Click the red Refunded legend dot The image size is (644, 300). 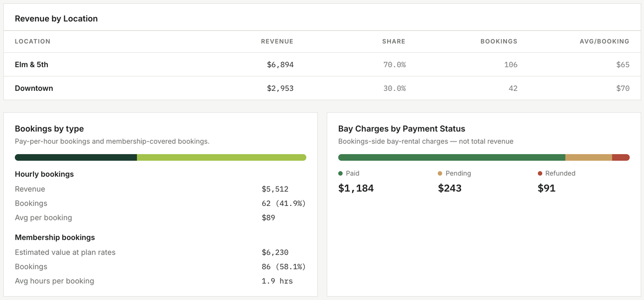540,173
